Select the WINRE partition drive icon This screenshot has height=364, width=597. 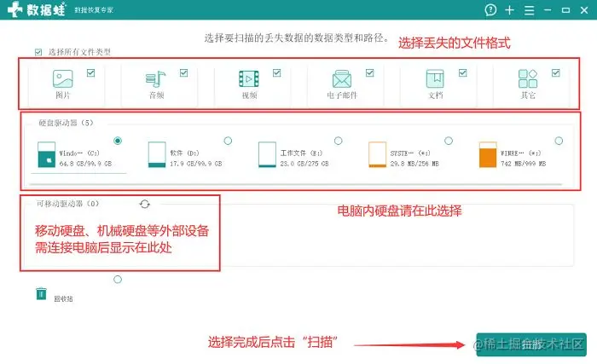(488, 154)
